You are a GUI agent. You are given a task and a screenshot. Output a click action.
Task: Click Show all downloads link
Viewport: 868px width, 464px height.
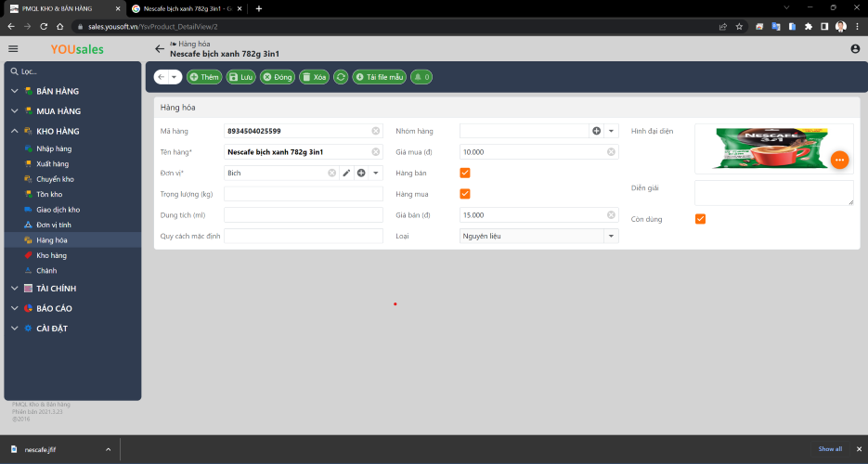click(830, 449)
